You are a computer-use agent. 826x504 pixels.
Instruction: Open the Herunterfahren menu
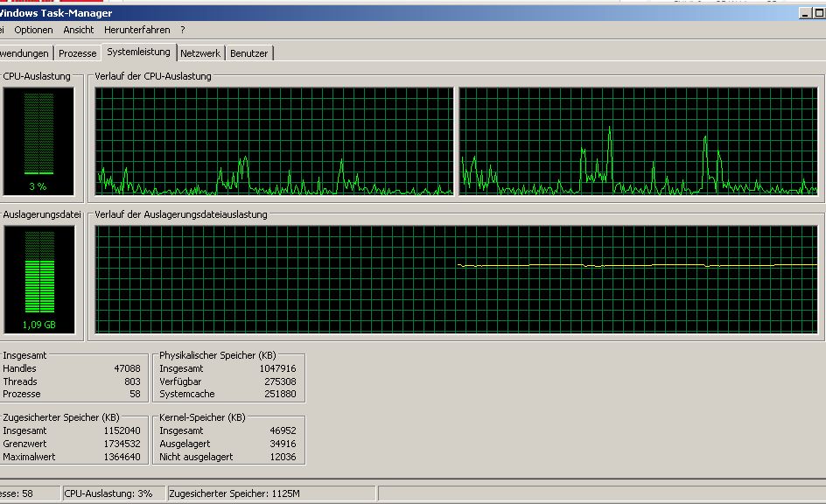click(137, 30)
